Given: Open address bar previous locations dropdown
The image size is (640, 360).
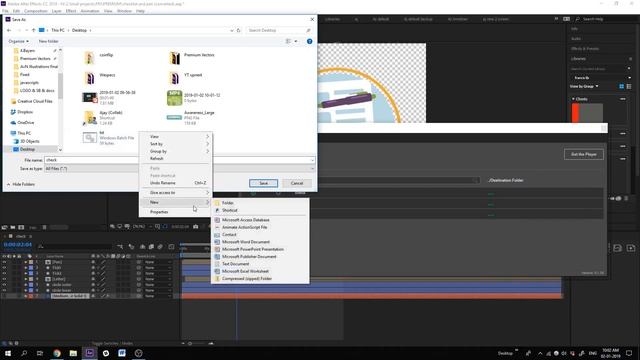Looking at the screenshot, I should [232, 30].
